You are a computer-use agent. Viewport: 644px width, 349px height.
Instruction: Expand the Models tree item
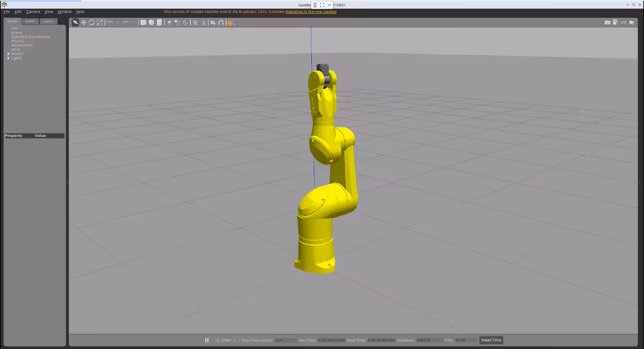8,54
